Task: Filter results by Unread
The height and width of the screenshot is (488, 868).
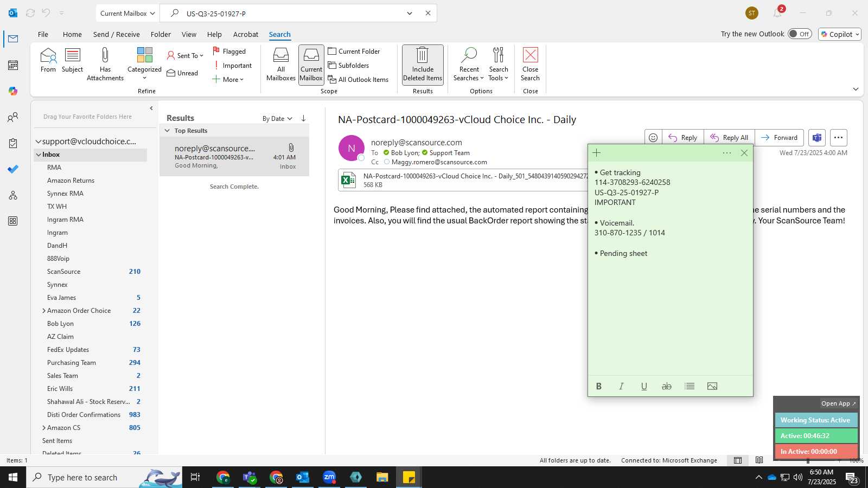Action: pos(183,73)
